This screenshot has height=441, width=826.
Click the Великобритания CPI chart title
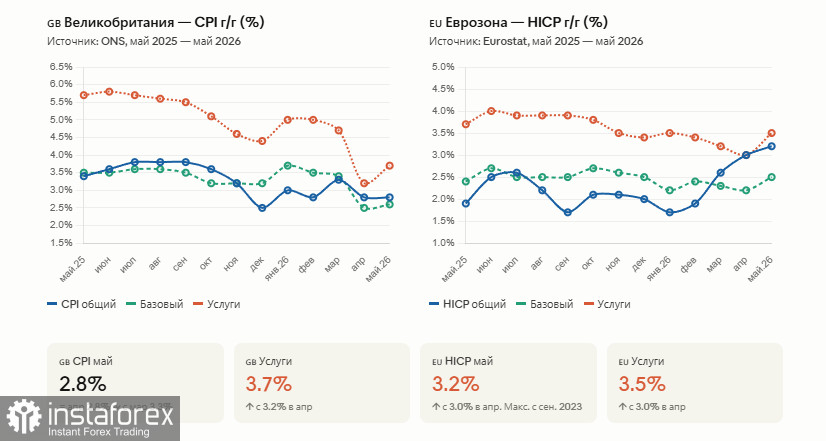155,22
